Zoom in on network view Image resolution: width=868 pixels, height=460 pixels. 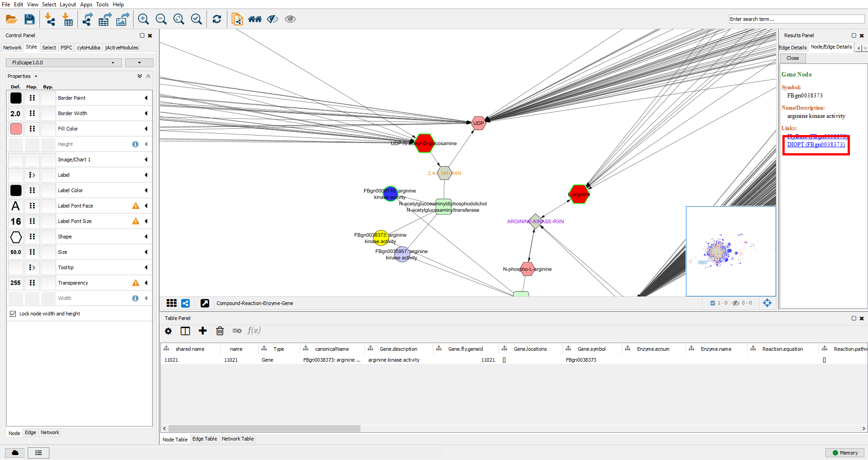(x=144, y=19)
